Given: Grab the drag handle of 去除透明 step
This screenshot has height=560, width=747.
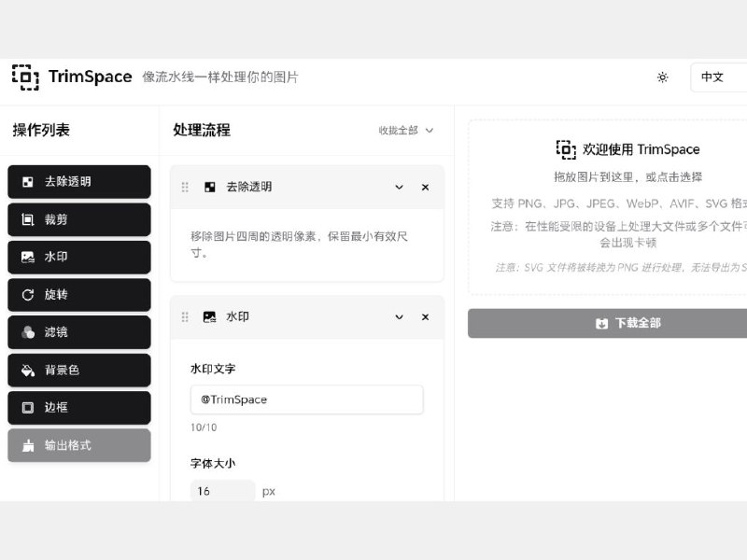Looking at the screenshot, I should click(185, 188).
